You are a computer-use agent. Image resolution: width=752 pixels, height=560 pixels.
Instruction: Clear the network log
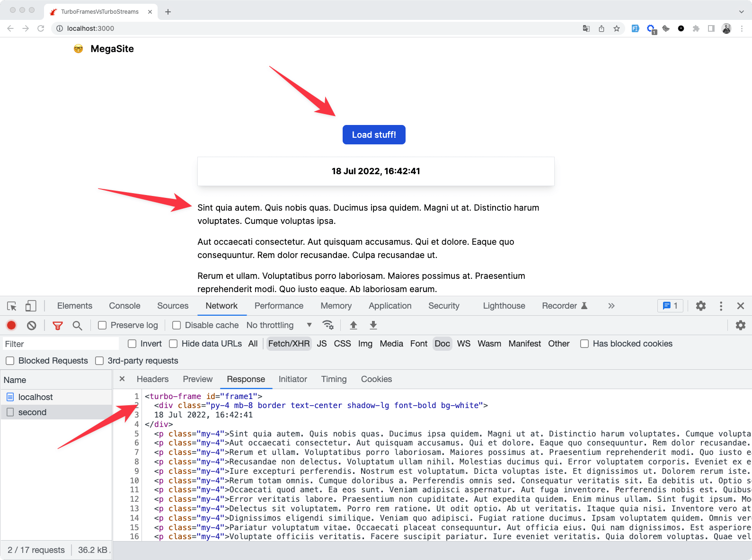click(32, 325)
